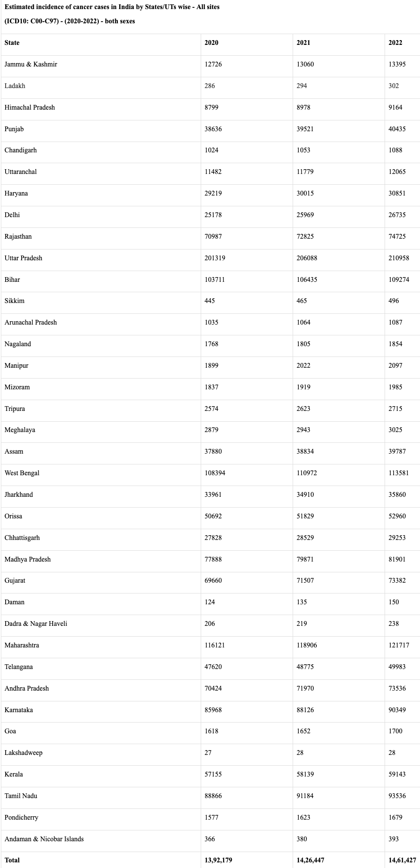420x868 pixels.
Task: Select the Jammu & Kashmir row label
Action: coord(31,64)
